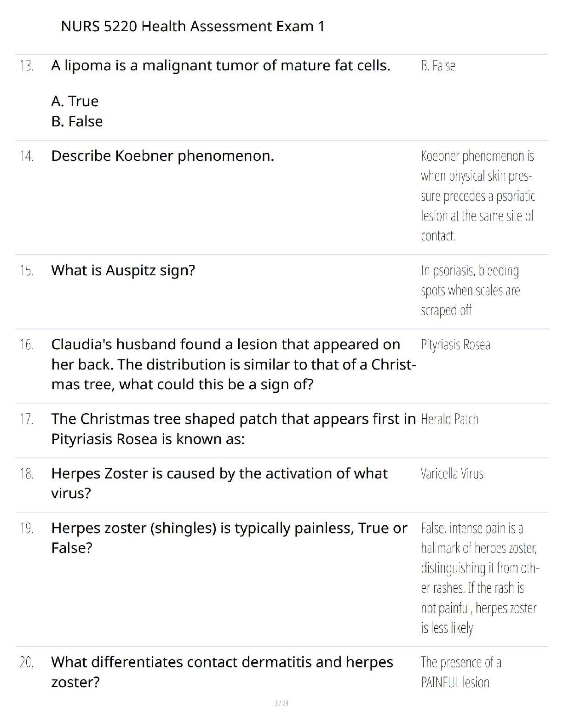Click the NURS 5220 Health Assessment Exam title
This screenshot has height=728, width=563.
[x=193, y=26]
